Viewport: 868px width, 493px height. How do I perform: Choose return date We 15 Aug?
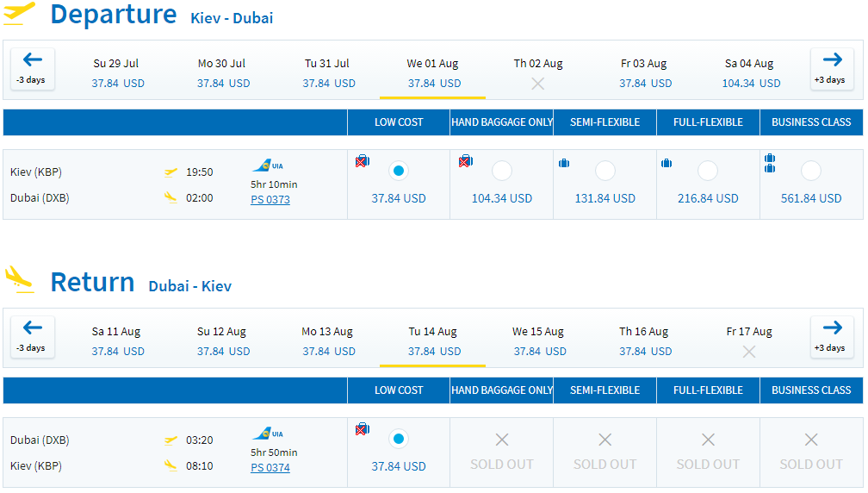[x=539, y=341]
